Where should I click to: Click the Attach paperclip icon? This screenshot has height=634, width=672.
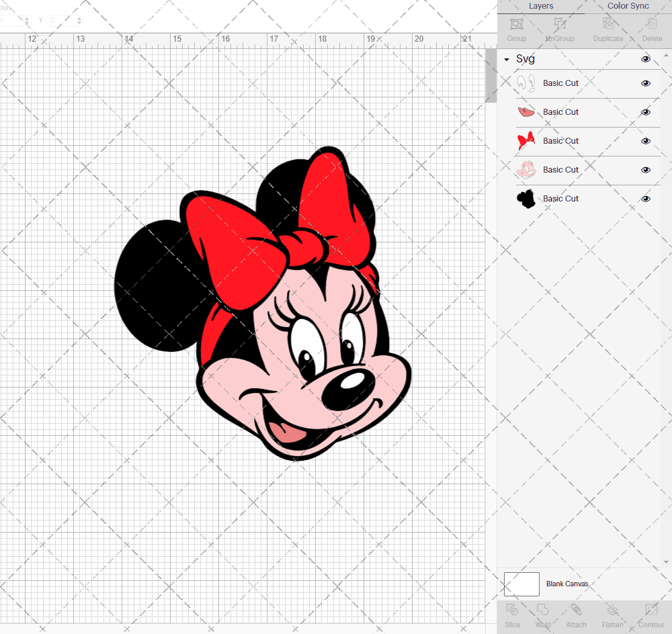click(x=576, y=610)
